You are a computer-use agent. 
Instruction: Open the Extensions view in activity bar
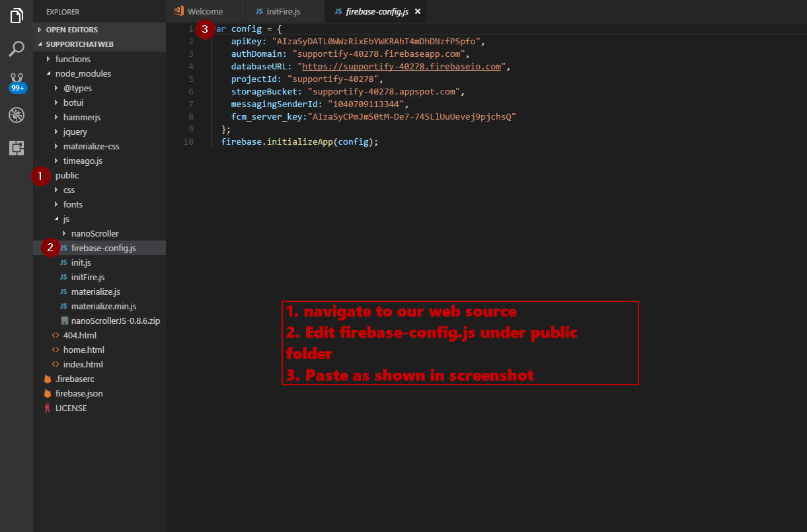tap(17, 148)
